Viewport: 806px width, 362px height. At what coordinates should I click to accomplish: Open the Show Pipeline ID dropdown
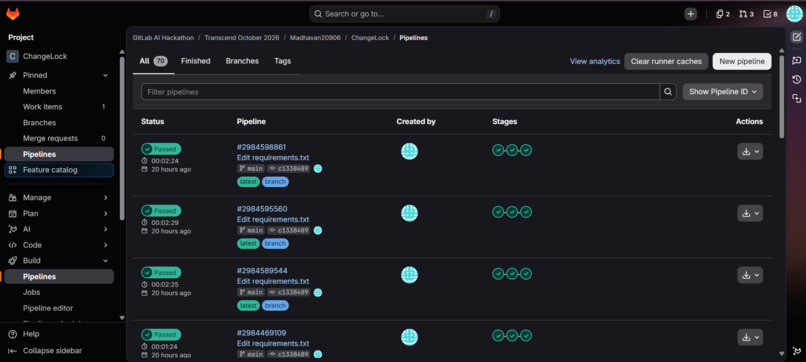pyautogui.click(x=723, y=92)
